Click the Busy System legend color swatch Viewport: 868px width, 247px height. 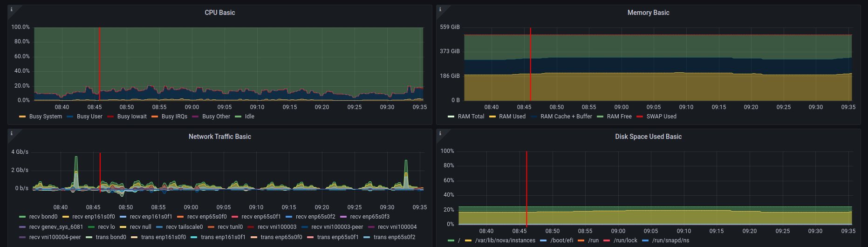22,117
